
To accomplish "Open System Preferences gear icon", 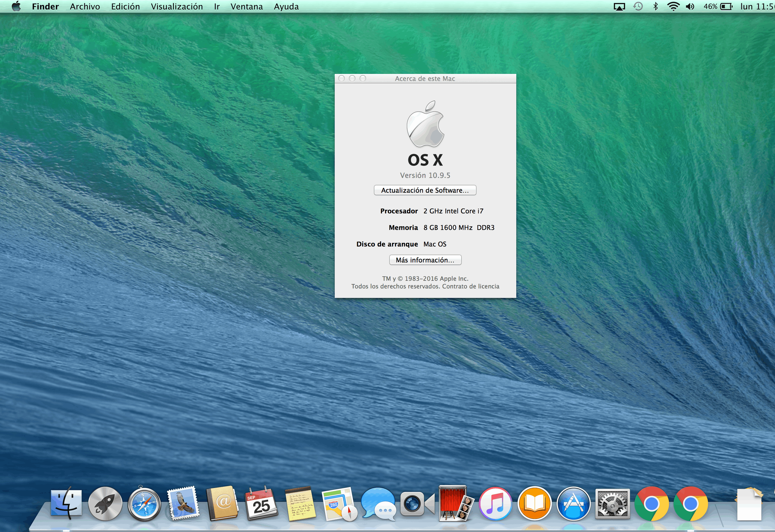I will tap(612, 504).
